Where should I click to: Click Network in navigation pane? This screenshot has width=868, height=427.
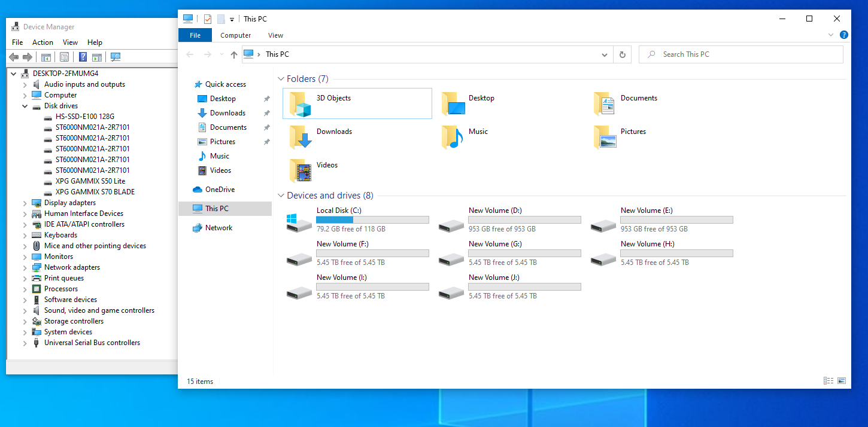click(x=218, y=228)
